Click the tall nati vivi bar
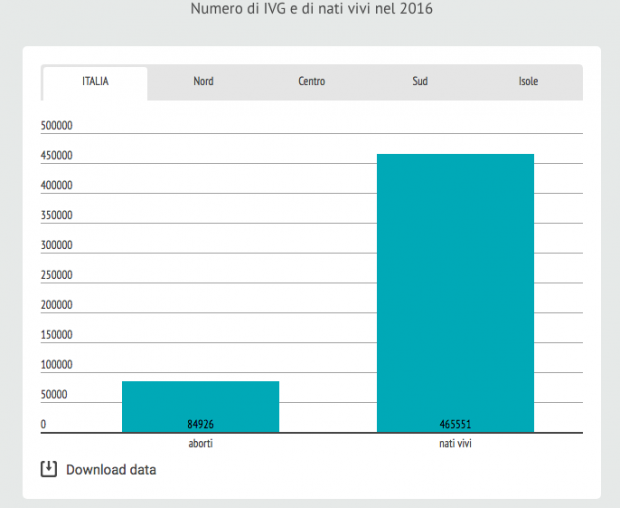The image size is (620, 508). click(x=455, y=290)
